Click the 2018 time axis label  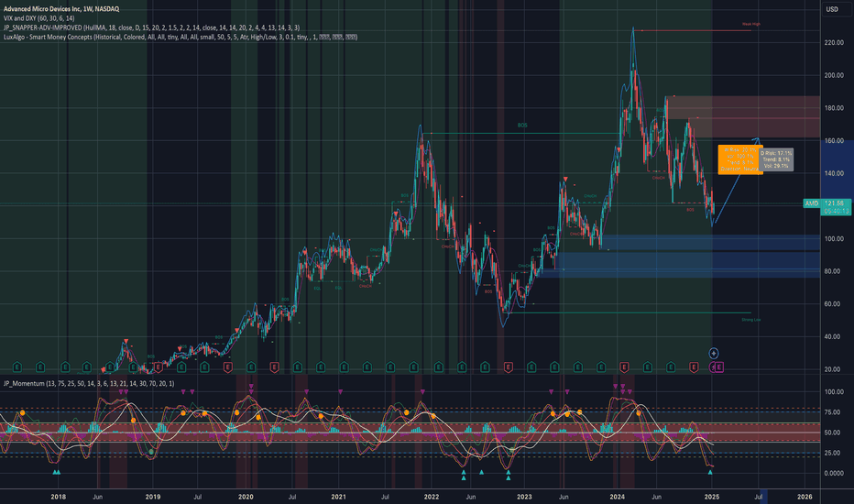[x=59, y=497]
